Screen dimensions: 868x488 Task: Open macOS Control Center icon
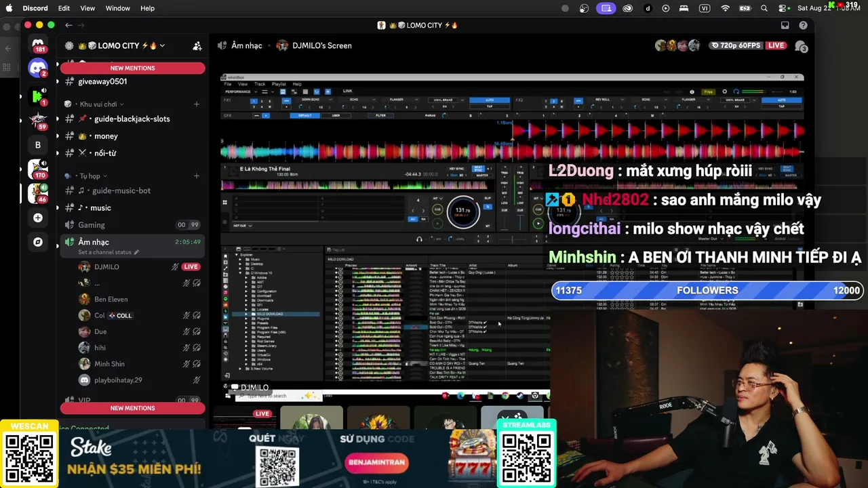pyautogui.click(x=783, y=8)
